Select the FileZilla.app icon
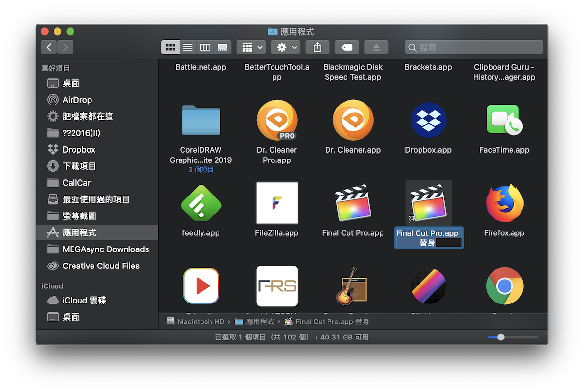Viewport: 584px width, 392px height. (276, 203)
